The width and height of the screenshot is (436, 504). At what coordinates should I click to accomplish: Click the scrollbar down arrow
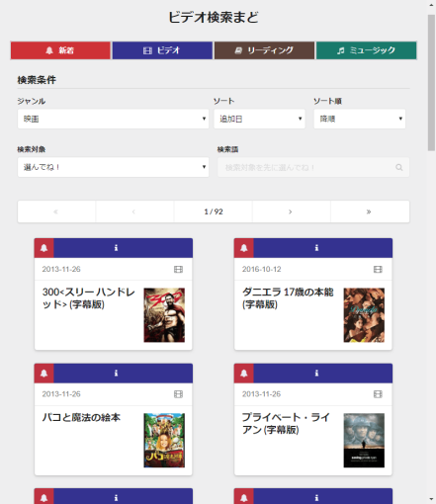coord(431,499)
